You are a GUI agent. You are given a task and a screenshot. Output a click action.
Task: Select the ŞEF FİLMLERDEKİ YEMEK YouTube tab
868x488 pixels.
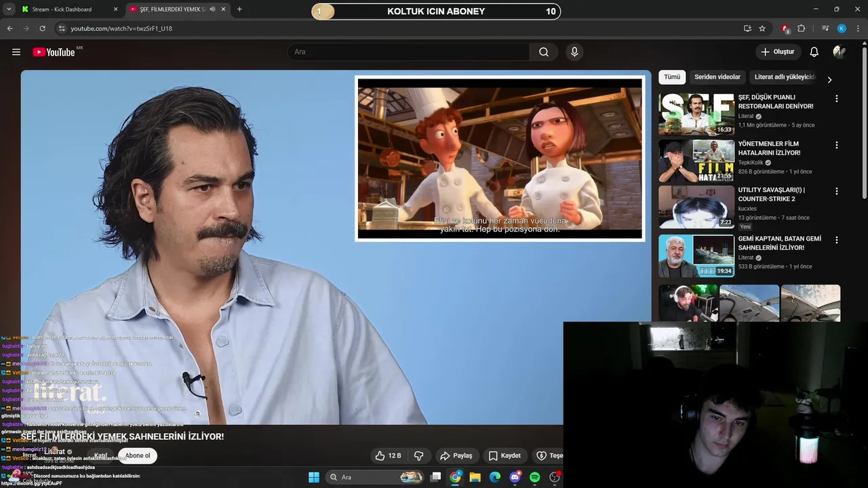pyautogui.click(x=178, y=9)
